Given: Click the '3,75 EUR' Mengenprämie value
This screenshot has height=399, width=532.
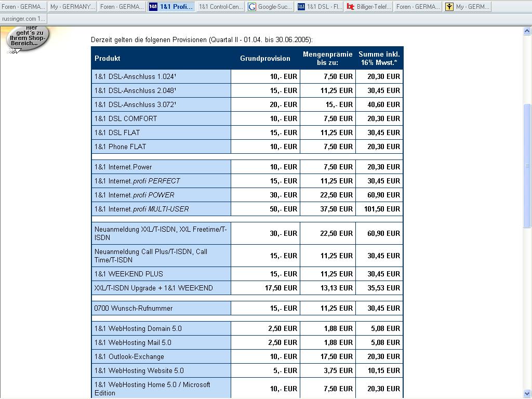Looking at the screenshot, I should coord(338,370).
